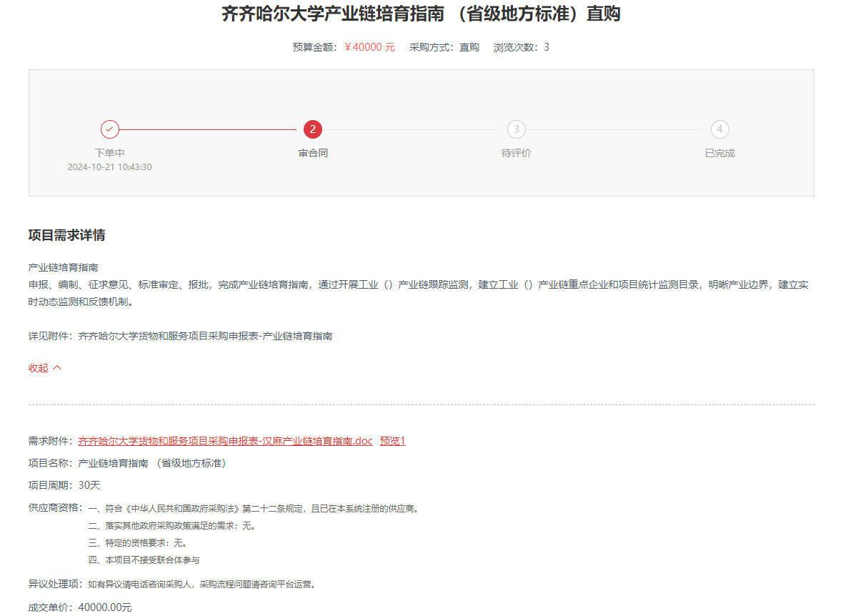The width and height of the screenshot is (848, 616).
Task: Collapse details via the 收起 text
Action: pos(39,368)
